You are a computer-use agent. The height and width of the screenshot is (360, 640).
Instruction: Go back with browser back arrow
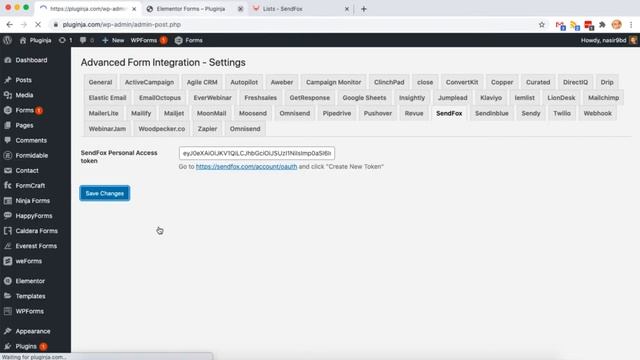[9, 25]
